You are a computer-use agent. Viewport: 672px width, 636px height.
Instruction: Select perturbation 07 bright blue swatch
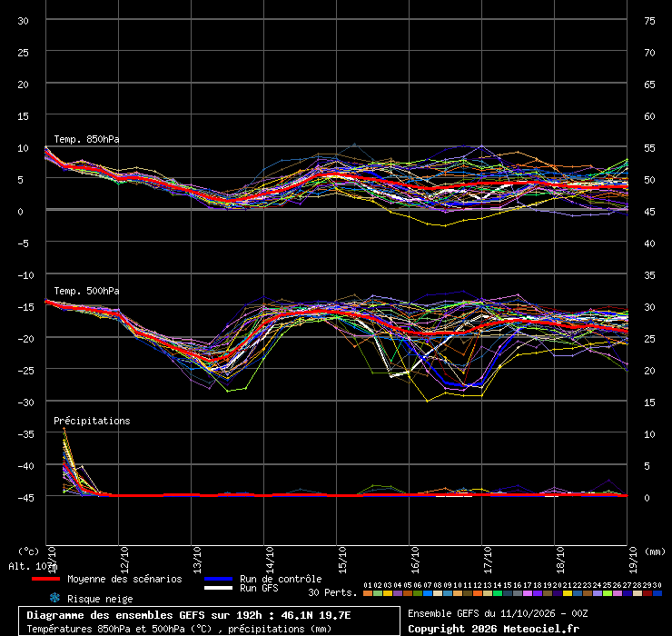[428, 593]
